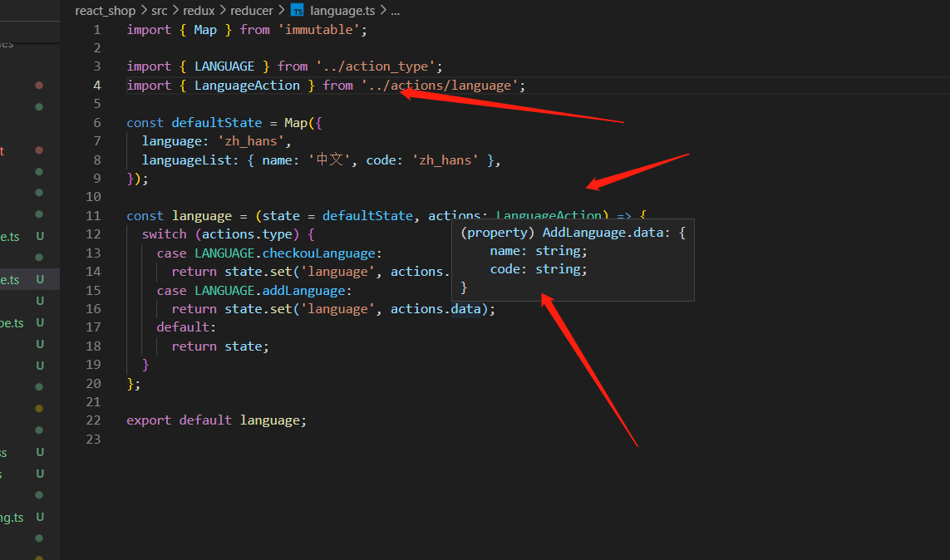Open the breadcrumb symbol ellipsis
The image size is (950, 560).
click(395, 11)
